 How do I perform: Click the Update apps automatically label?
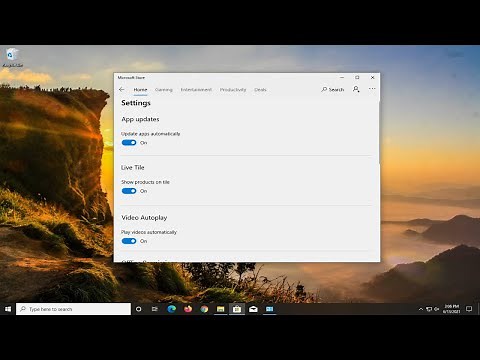pyautogui.click(x=151, y=134)
